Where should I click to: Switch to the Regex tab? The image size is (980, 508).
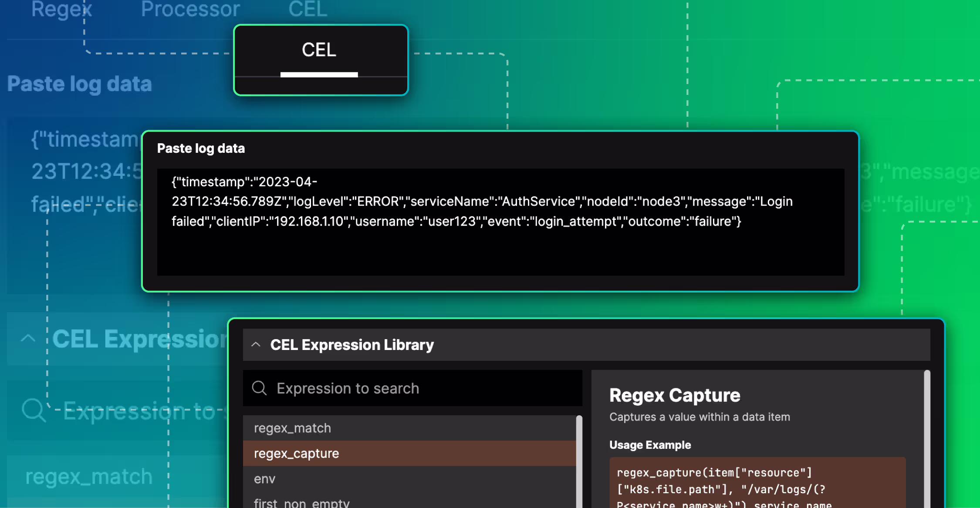coord(62,9)
